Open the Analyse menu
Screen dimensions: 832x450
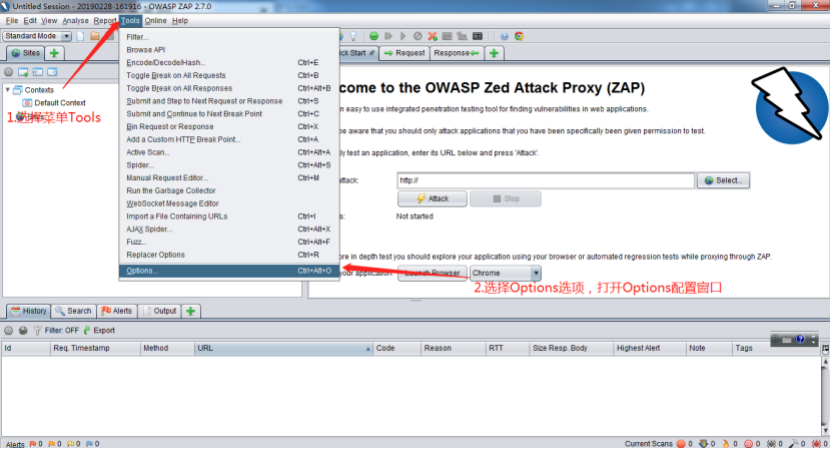[75, 21]
